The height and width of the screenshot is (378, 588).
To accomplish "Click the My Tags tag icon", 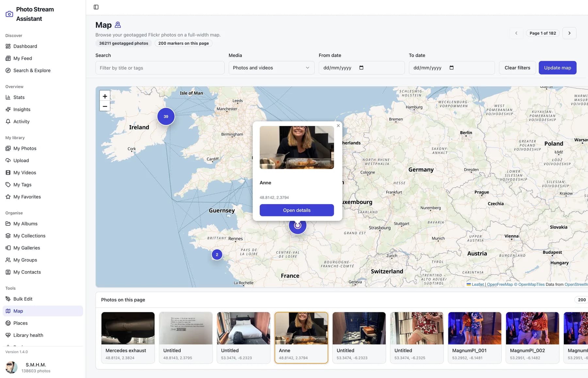I will 8,184.
